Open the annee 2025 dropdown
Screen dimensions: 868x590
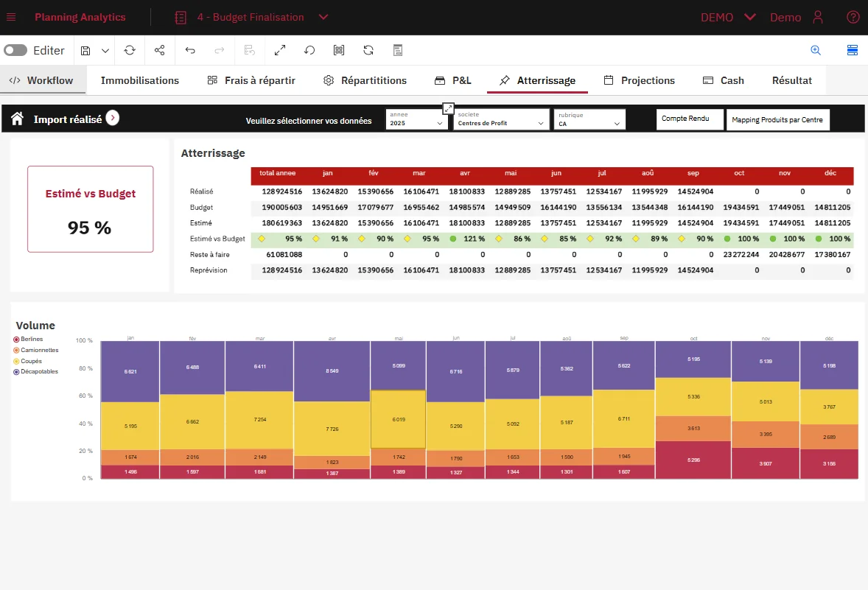(416, 122)
